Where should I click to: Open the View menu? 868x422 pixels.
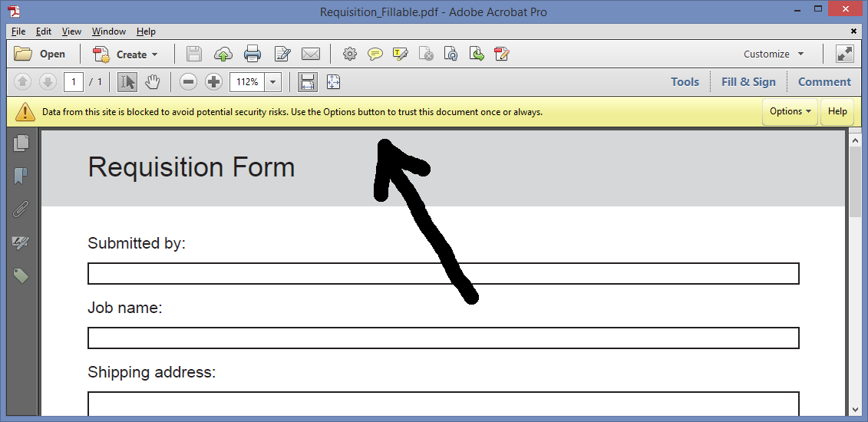pyautogui.click(x=71, y=31)
